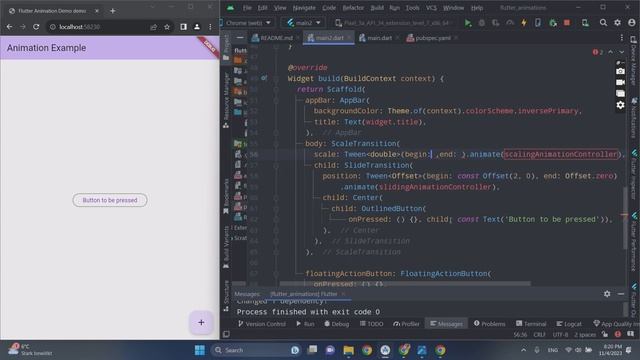The width and height of the screenshot is (640, 360).
Task: Tap the plus floating action button
Action: tap(201, 322)
